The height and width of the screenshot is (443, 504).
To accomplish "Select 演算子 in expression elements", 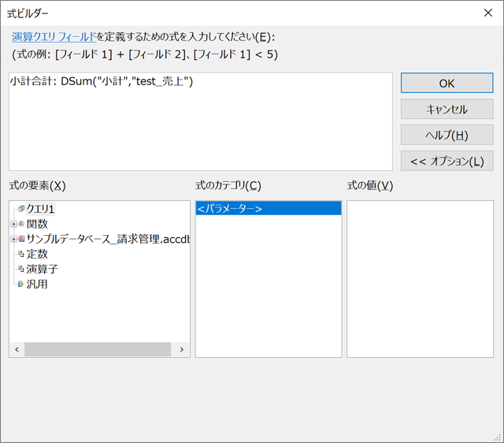I will tap(42, 269).
